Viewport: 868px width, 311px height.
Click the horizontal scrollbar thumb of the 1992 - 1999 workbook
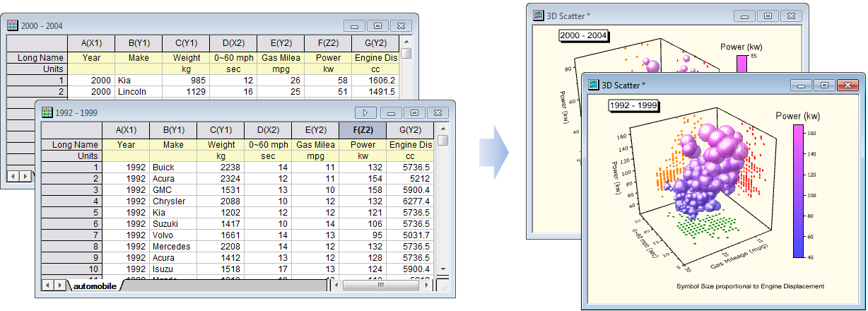click(x=380, y=285)
